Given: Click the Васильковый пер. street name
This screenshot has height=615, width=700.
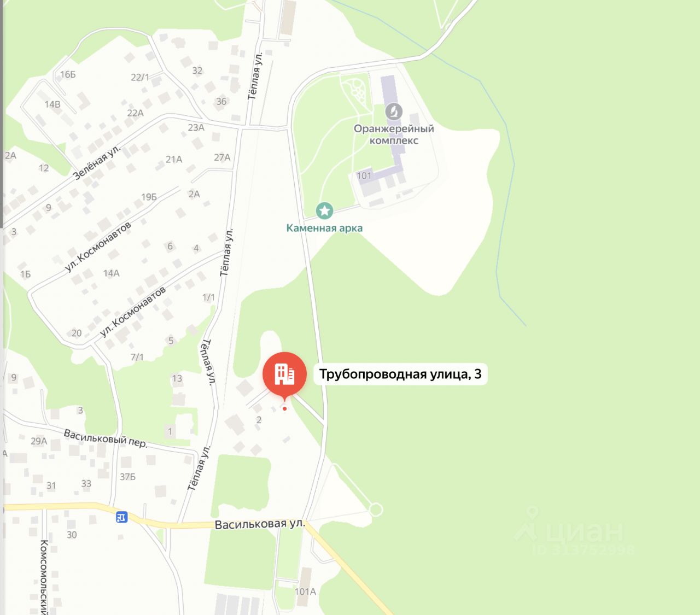Looking at the screenshot, I should [106, 438].
